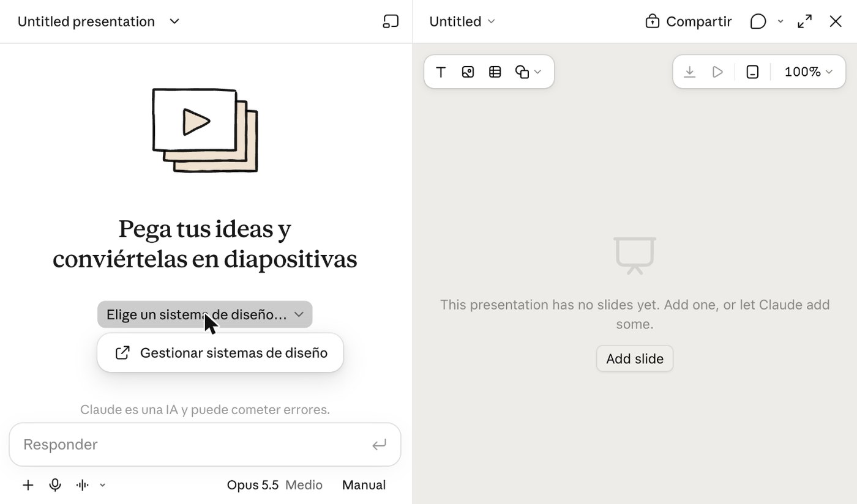Insert a table using the table icon
Viewport: 857px width, 504px height.
coord(495,72)
